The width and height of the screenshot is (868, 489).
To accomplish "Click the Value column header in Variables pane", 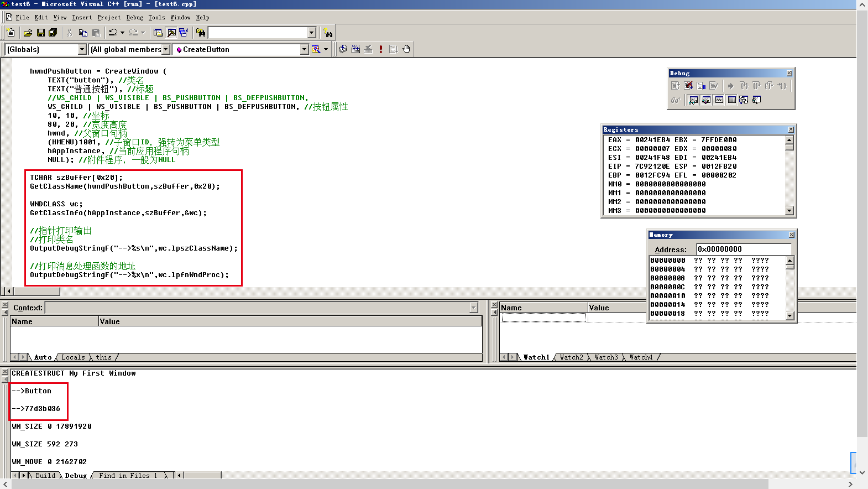I will 290,321.
